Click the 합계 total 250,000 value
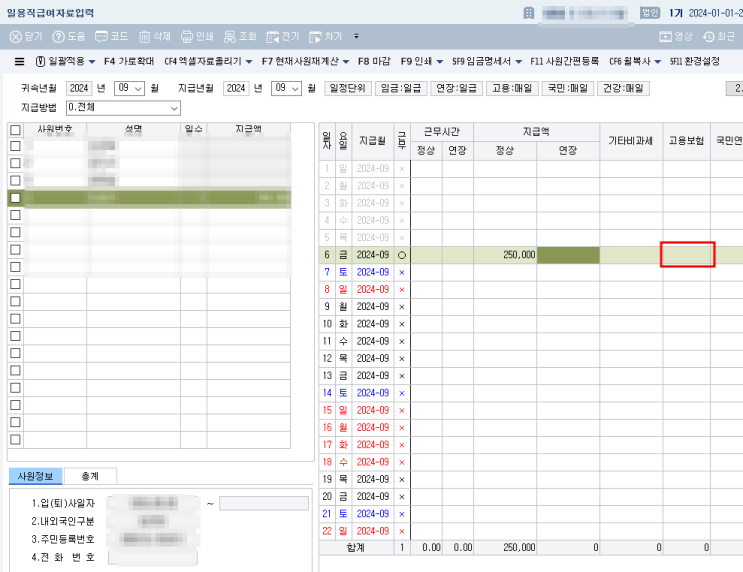The width and height of the screenshot is (743, 572). [x=519, y=548]
